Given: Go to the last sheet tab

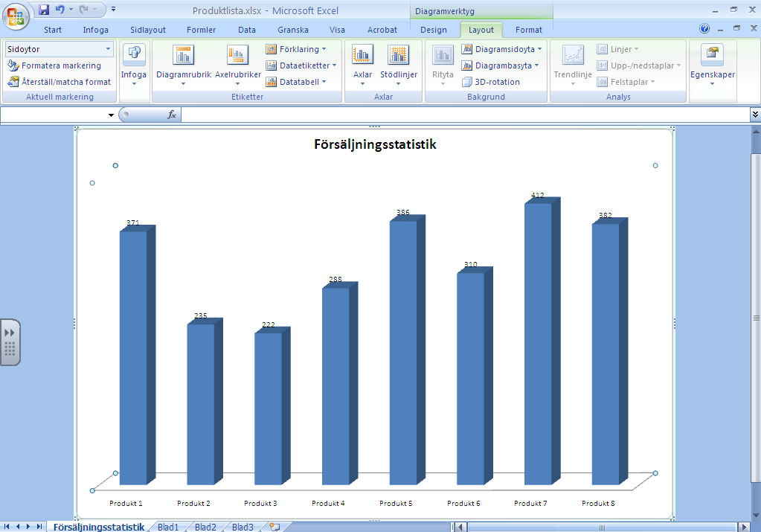Looking at the screenshot, I should point(39,527).
